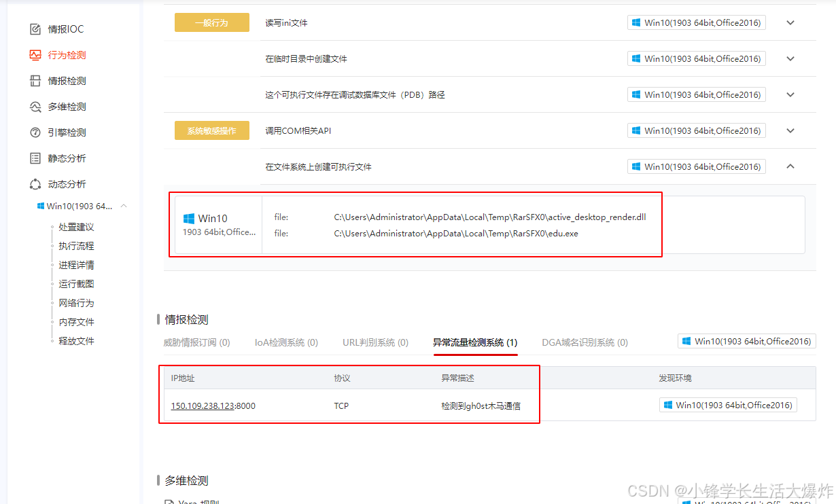Open 内存文件 in the tree
The width and height of the screenshot is (836, 504).
coord(76,322)
